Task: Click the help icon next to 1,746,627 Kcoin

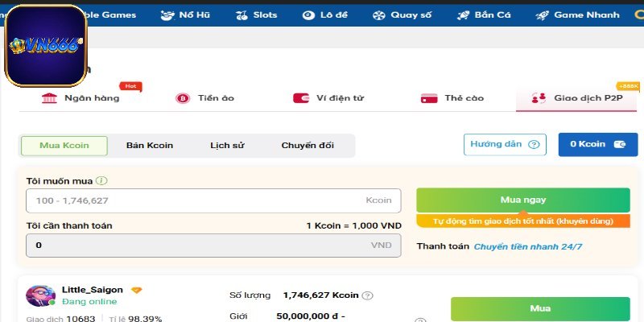Action: click(x=367, y=295)
